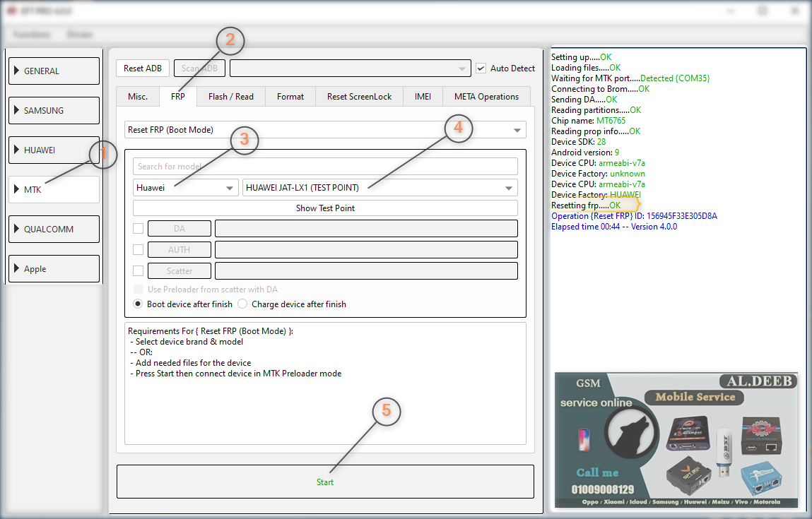This screenshot has width=812, height=519.
Task: Enable the Scatter file checkbox
Action: click(139, 270)
